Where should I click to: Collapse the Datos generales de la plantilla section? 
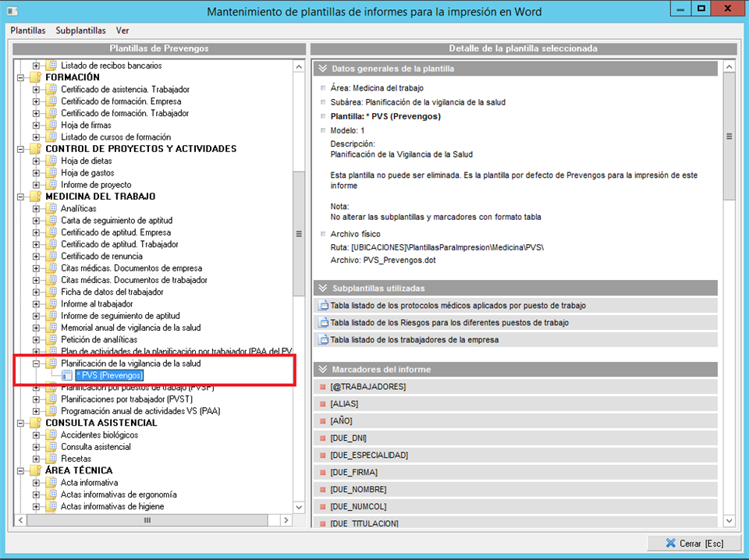click(x=322, y=69)
